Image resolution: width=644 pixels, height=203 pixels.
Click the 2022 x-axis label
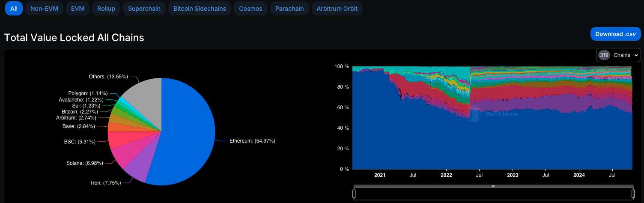pyautogui.click(x=446, y=175)
